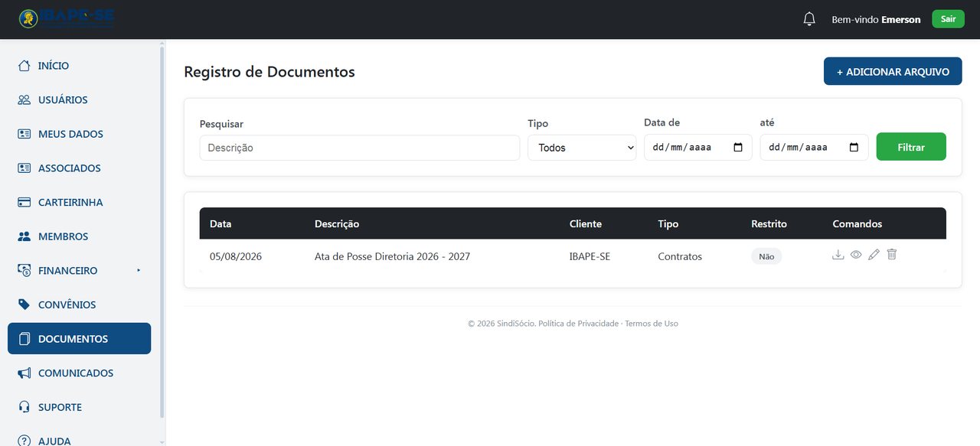Click the Registro de Documentos heading

pos(269,72)
